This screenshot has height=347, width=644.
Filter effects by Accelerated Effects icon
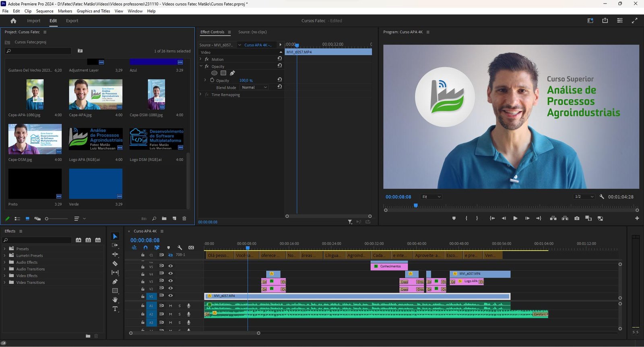tap(78, 240)
